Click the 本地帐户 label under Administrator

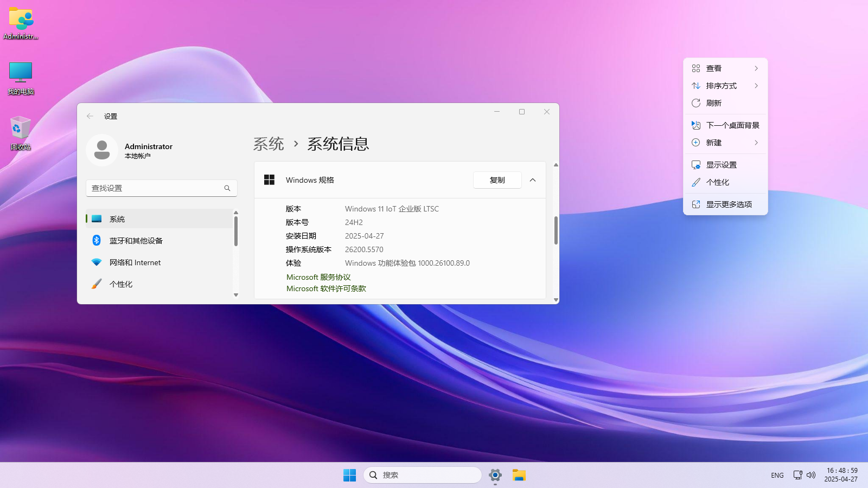point(138,156)
